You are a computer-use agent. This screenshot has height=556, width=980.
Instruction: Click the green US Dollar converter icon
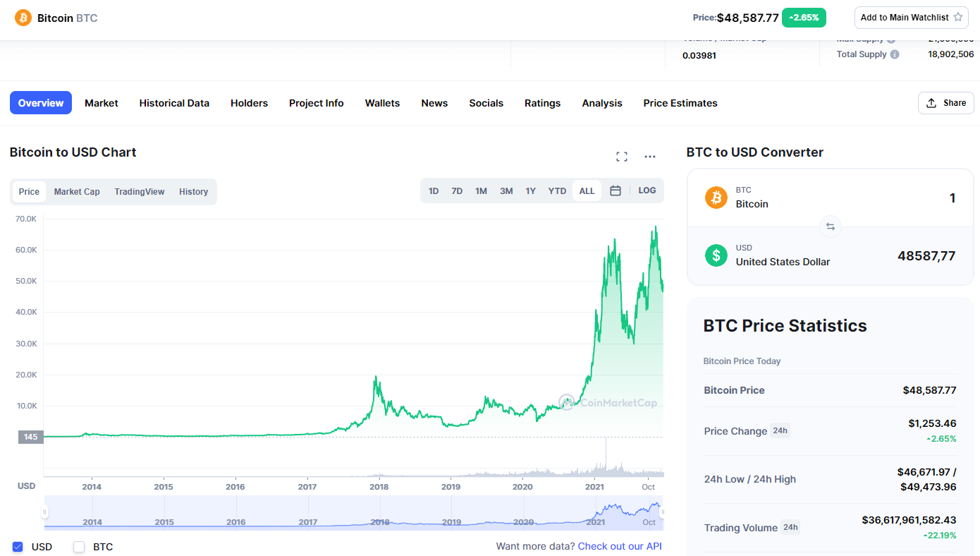tap(716, 255)
